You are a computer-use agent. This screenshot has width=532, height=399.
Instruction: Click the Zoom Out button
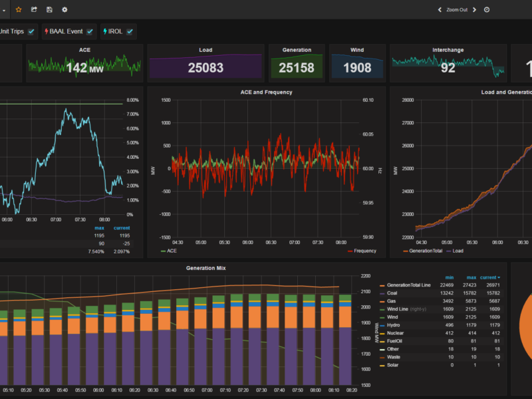pos(457,9)
